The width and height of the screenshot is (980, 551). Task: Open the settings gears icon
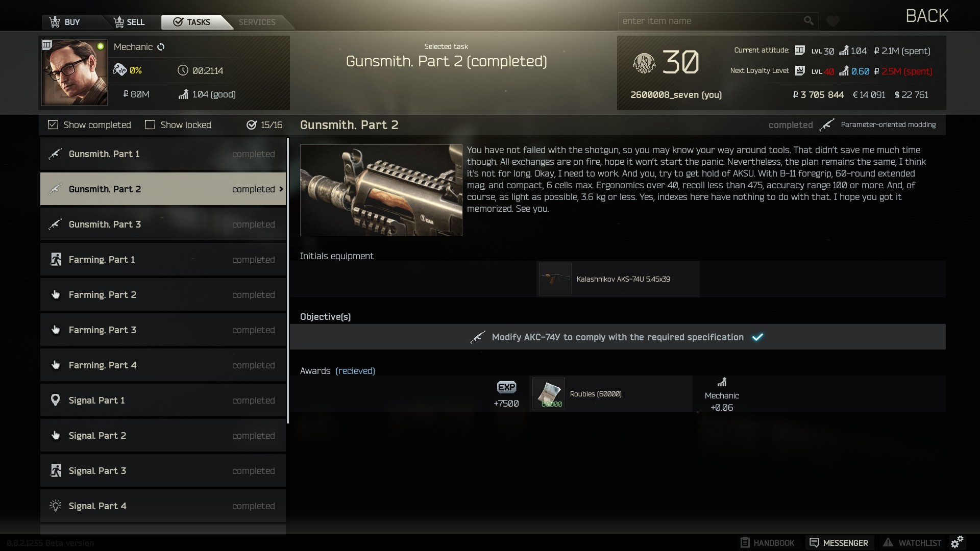(x=957, y=542)
